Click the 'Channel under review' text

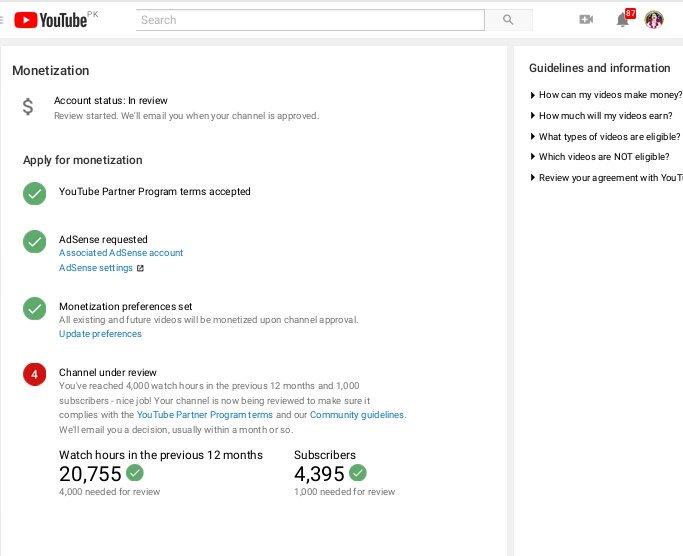pos(108,373)
